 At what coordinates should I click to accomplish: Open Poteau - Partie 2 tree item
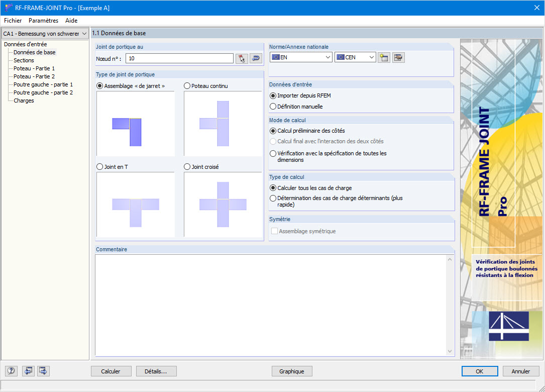point(34,76)
